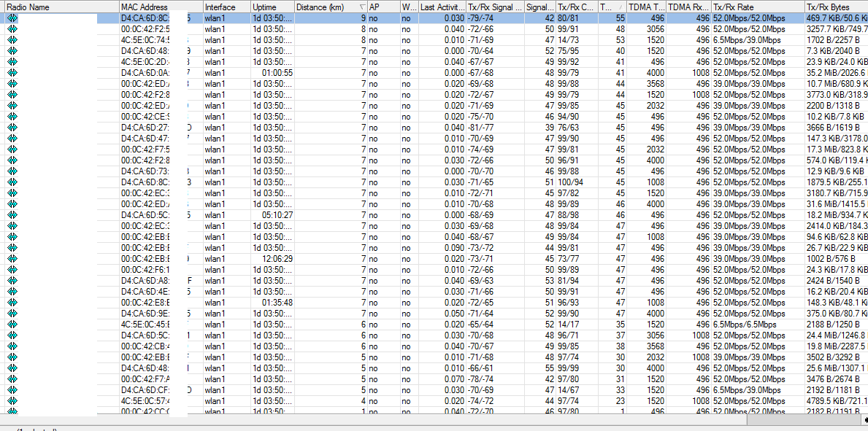Screen dimensions: 868x431
Task: Click the sort triangle on the Distance (km) header
Action: pos(361,7)
